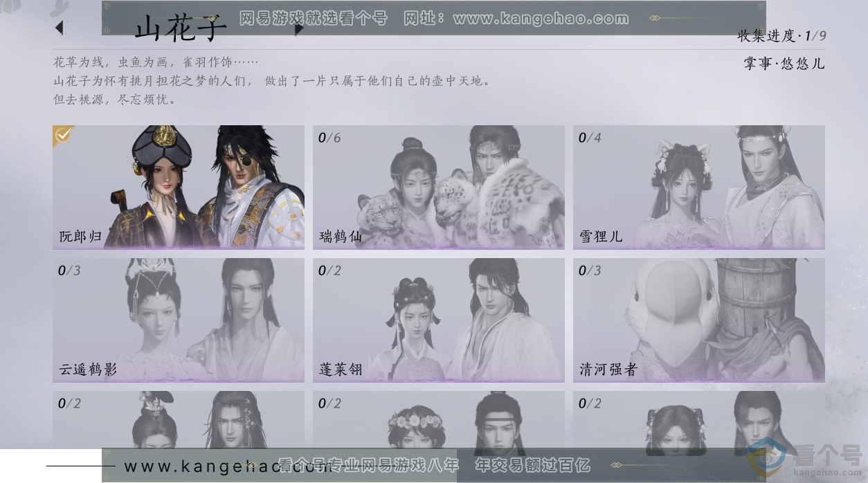Click the 0/3 counter on 云遥鹤影

coord(69,271)
